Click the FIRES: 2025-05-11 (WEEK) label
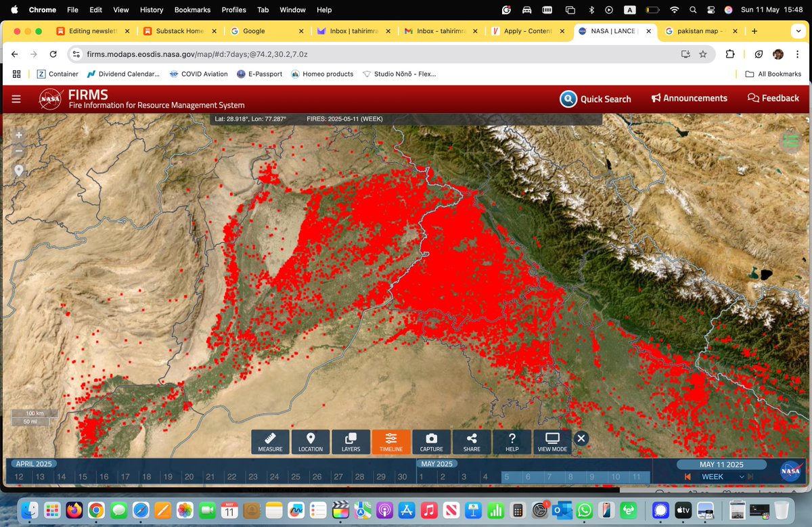The image size is (812, 527). [344, 119]
